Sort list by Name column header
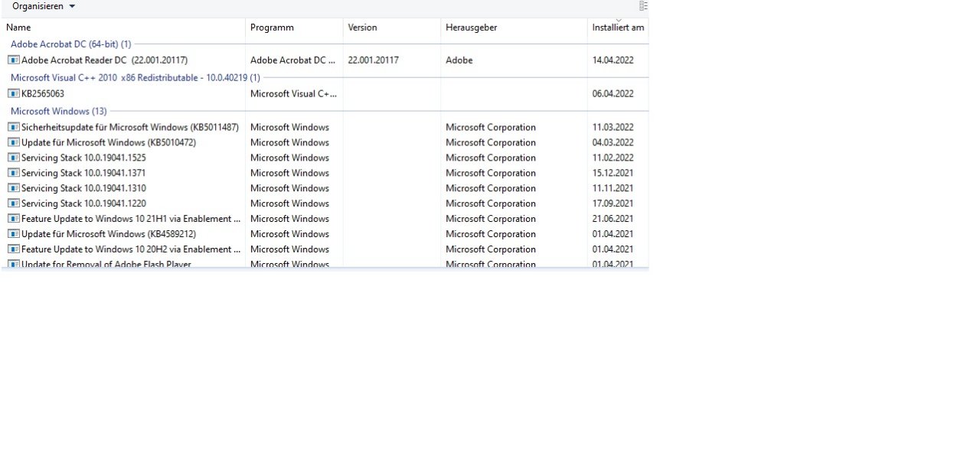This screenshot has height=472, width=980. coord(18,28)
